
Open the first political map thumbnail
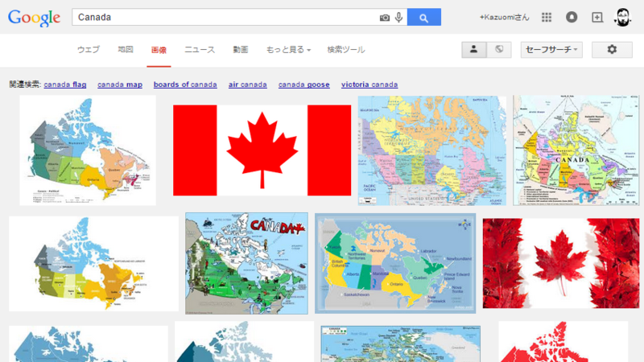88,150
